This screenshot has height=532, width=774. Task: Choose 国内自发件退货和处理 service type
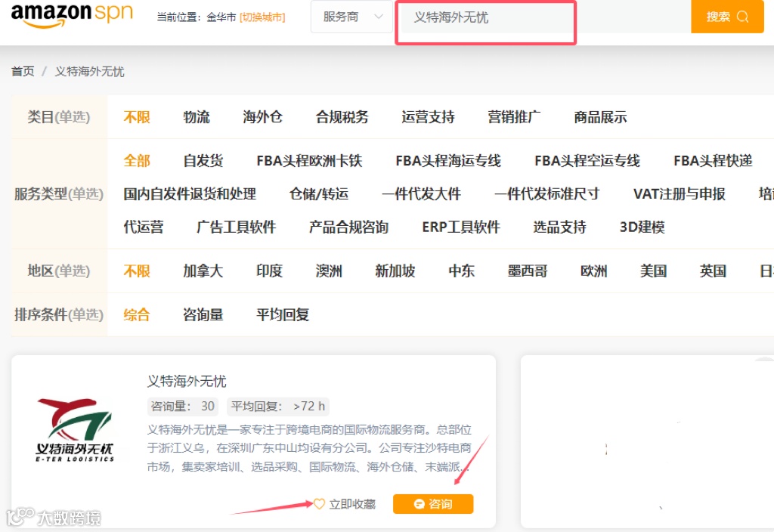point(190,194)
